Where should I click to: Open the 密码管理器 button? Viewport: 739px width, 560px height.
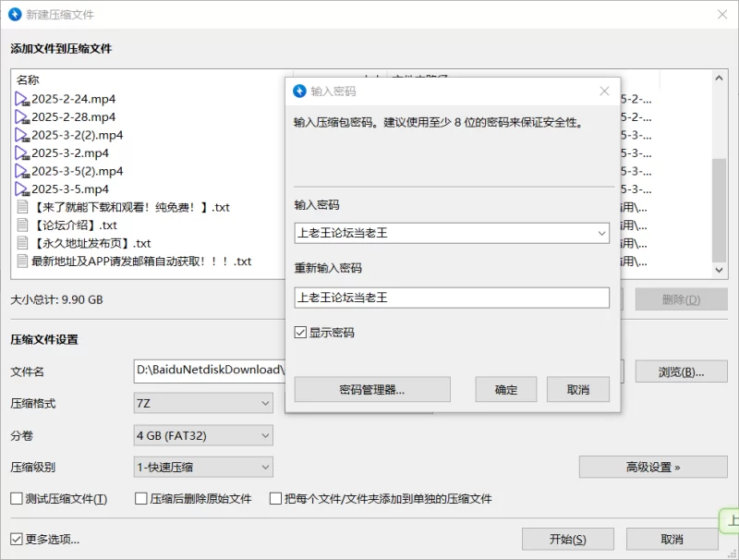pyautogui.click(x=371, y=390)
